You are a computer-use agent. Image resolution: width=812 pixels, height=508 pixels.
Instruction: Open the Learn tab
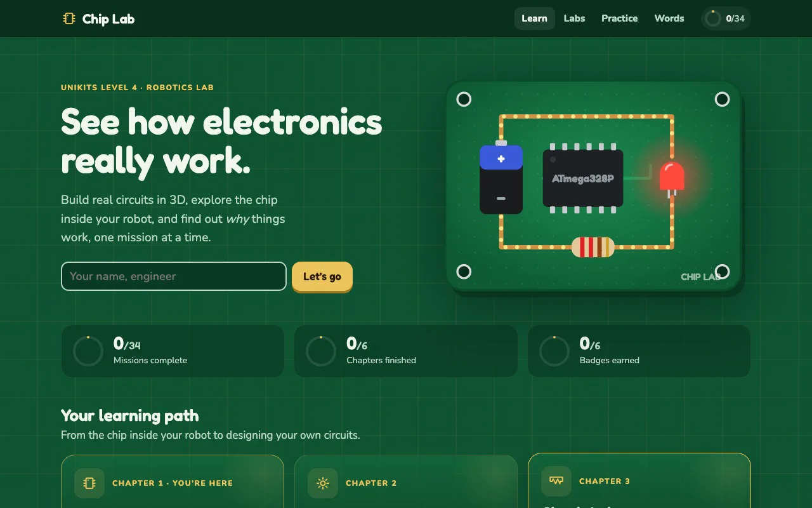[x=534, y=18]
